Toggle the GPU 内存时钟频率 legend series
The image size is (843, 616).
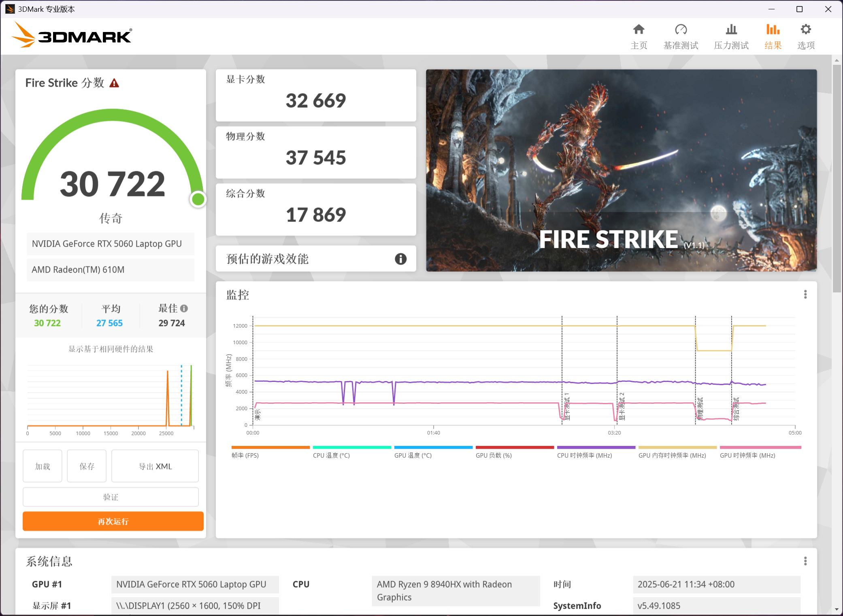click(677, 452)
